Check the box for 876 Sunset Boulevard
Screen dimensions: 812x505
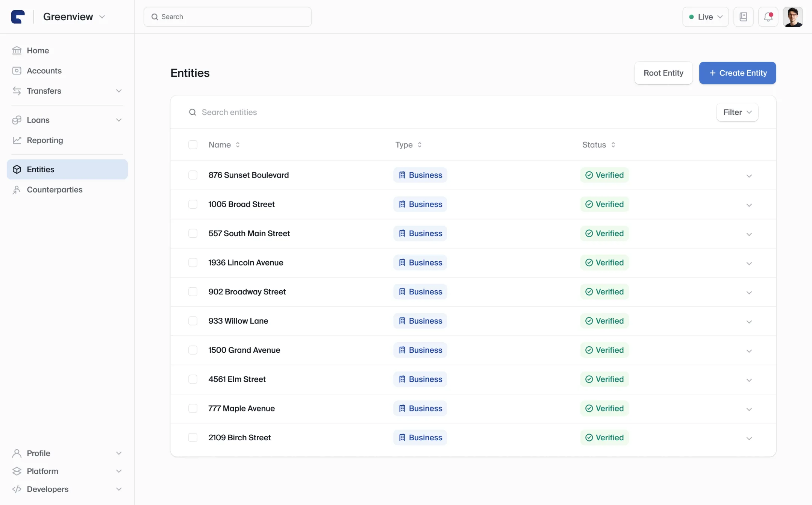[x=193, y=175]
